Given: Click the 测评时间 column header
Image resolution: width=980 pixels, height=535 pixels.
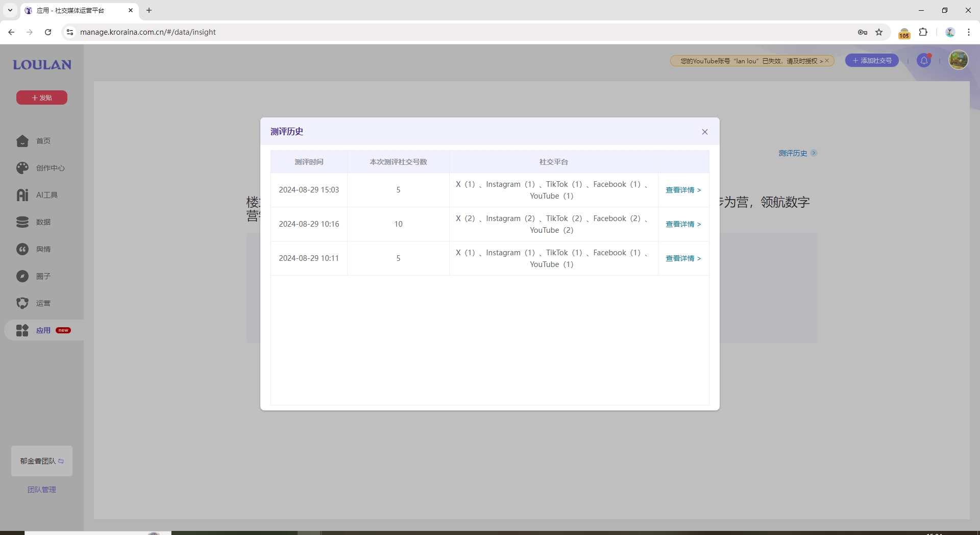Looking at the screenshot, I should click(309, 162).
